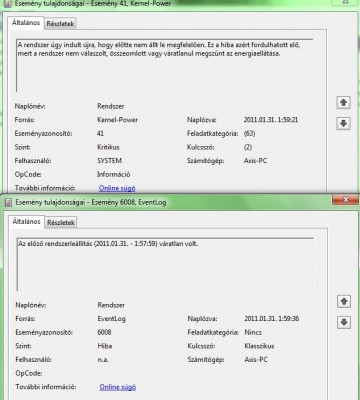
Task: Click the 'váratlan volt' description text box
Action: pos(165,264)
